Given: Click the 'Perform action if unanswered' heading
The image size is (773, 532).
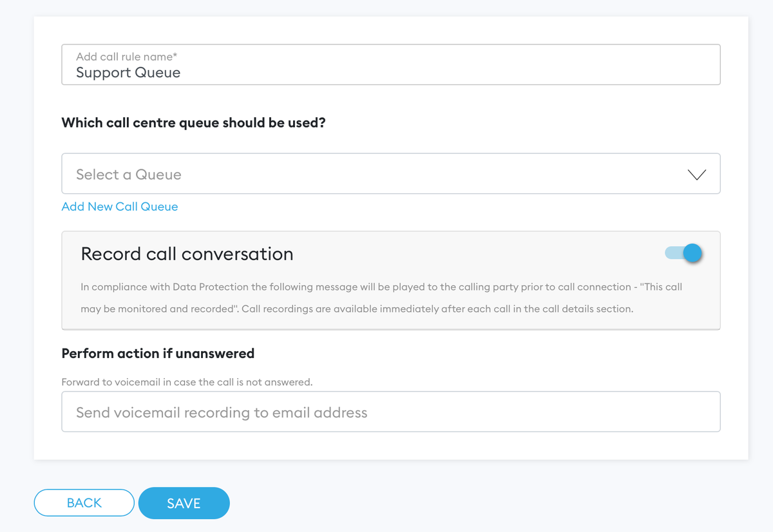Looking at the screenshot, I should (x=158, y=353).
